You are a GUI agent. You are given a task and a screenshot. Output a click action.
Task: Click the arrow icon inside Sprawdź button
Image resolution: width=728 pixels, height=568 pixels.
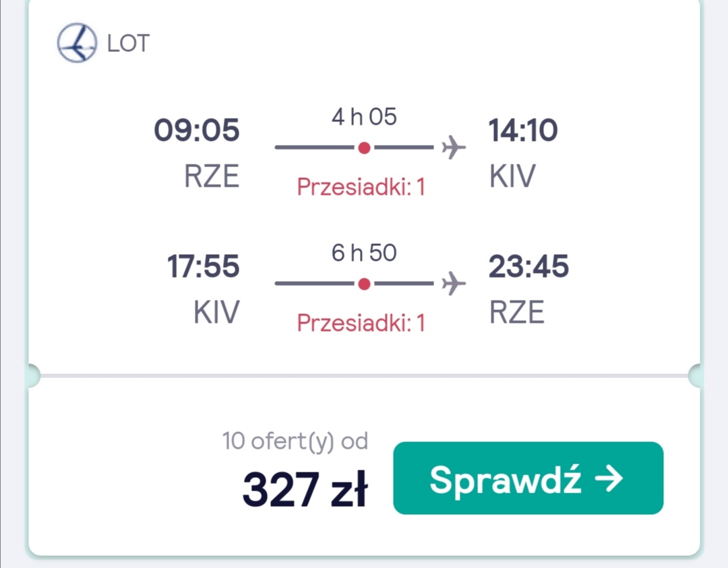pyautogui.click(x=609, y=479)
